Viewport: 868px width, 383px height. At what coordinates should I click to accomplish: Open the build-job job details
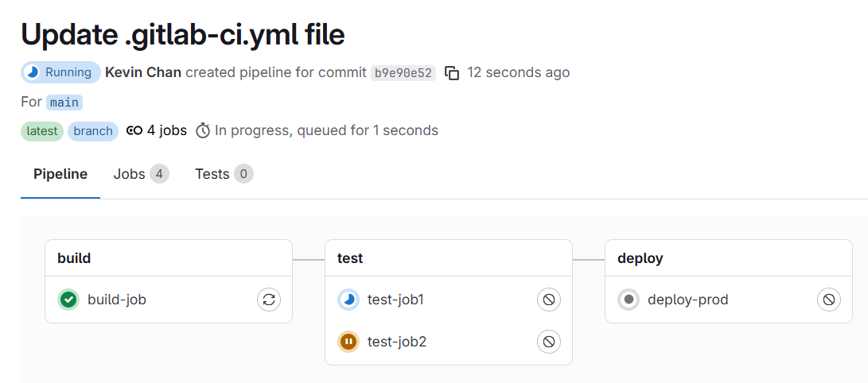click(117, 300)
